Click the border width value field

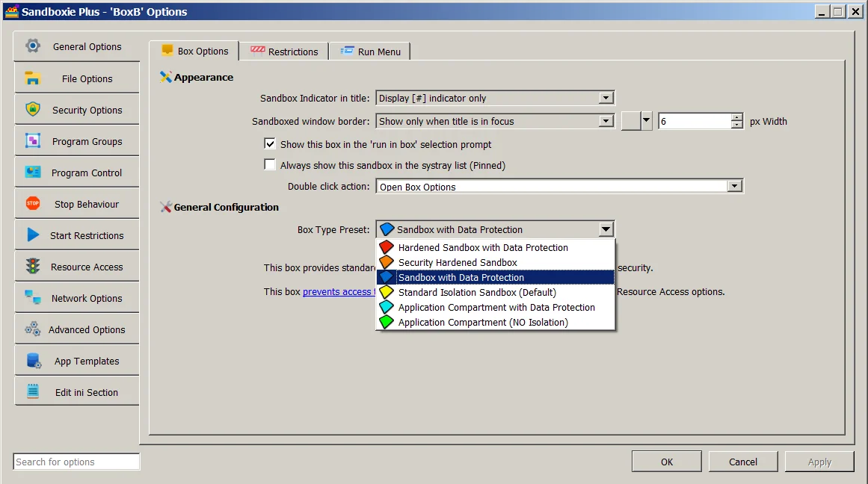pyautogui.click(x=695, y=120)
